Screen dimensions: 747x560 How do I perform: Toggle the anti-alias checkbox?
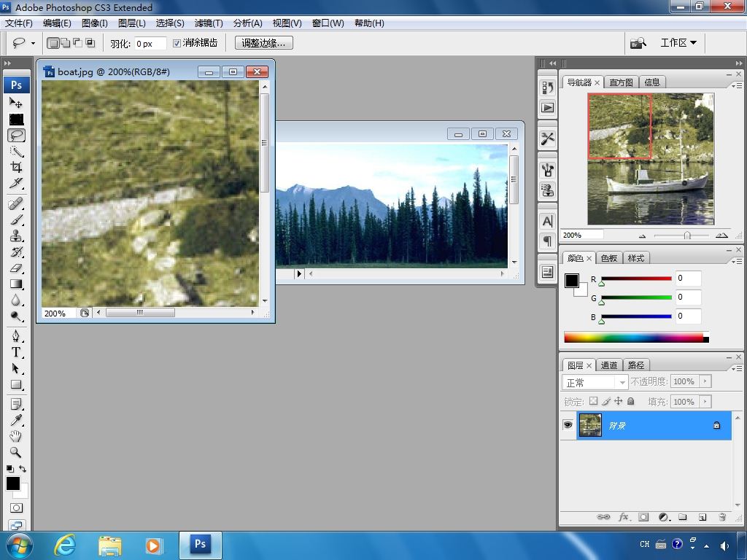177,43
